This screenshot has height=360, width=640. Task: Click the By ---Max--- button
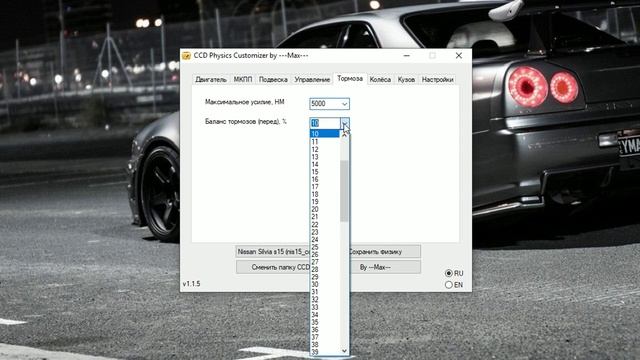(385, 267)
